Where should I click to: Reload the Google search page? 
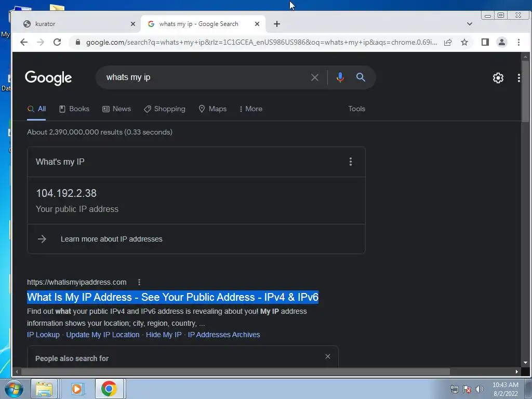tap(57, 42)
